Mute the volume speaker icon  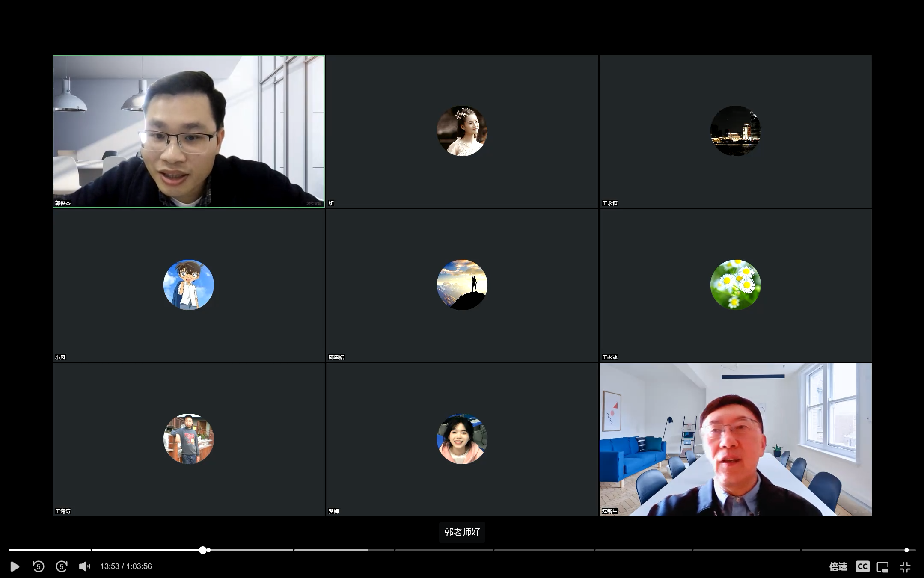(84, 566)
